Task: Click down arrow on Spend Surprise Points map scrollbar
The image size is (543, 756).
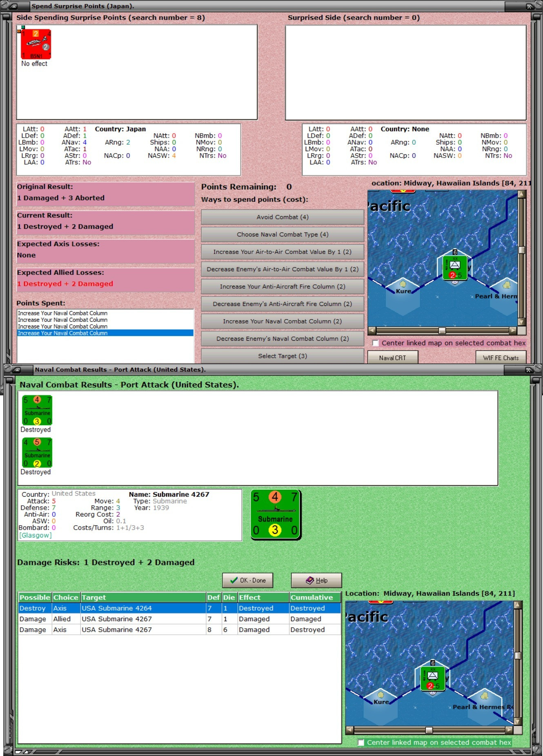Action: click(521, 321)
